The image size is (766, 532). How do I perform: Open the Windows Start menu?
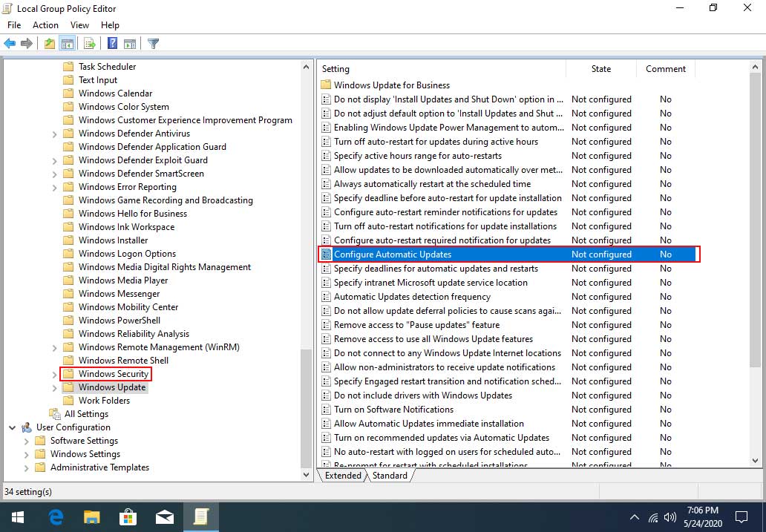(x=18, y=517)
